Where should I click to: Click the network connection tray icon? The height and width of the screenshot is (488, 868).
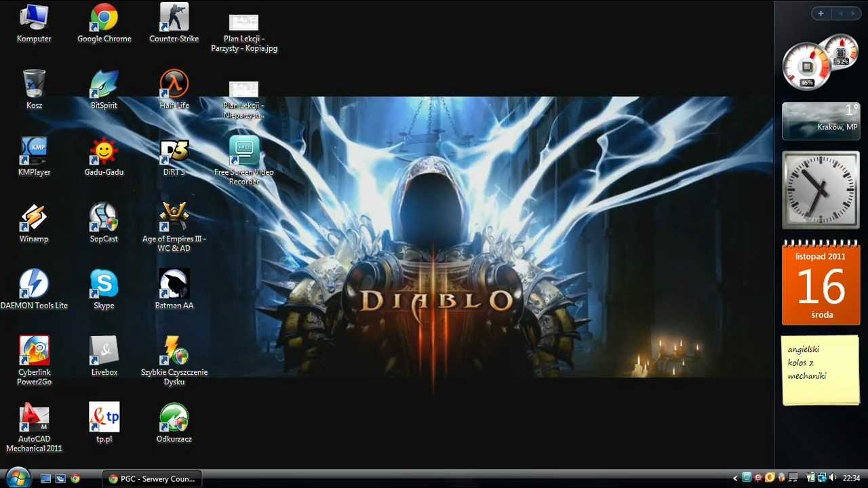click(x=821, y=479)
